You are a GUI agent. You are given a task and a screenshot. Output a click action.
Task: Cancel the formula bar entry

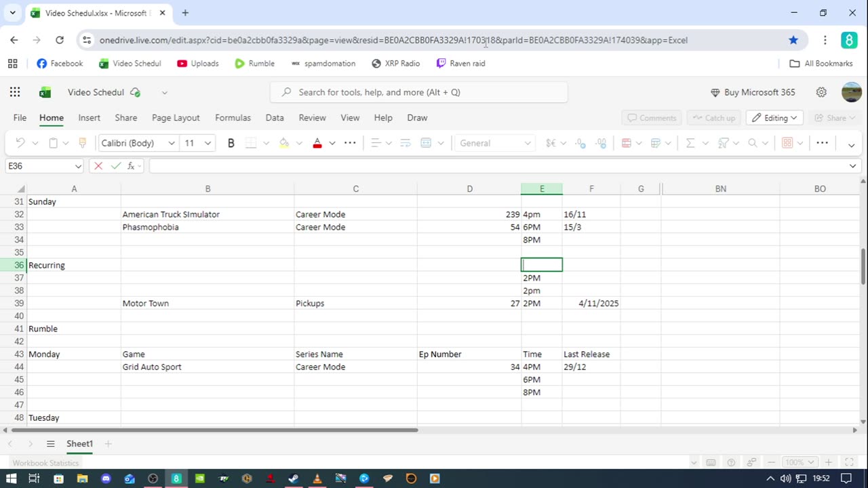click(x=98, y=166)
